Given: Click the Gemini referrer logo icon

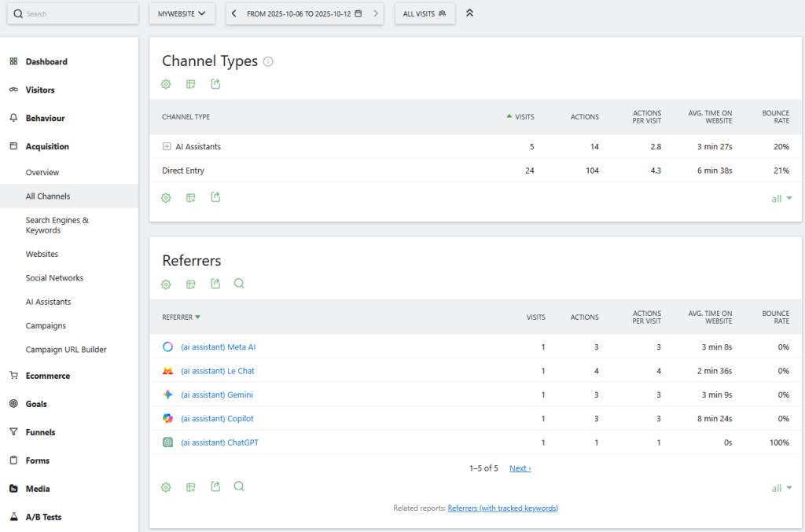Looking at the screenshot, I should [167, 394].
